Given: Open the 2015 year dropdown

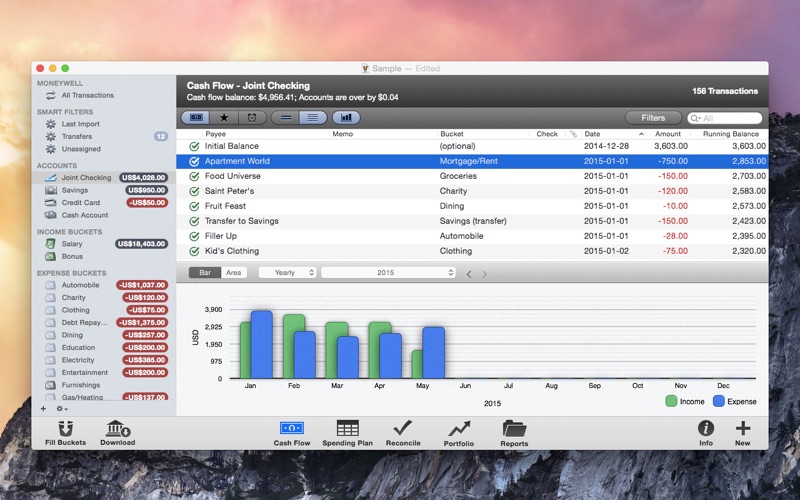Looking at the screenshot, I should (388, 272).
